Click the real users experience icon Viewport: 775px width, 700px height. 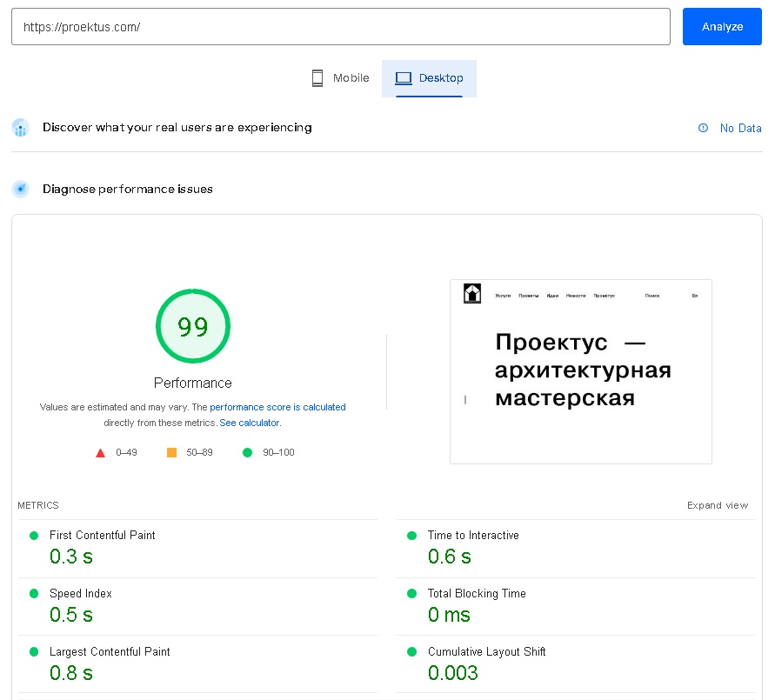(20, 128)
